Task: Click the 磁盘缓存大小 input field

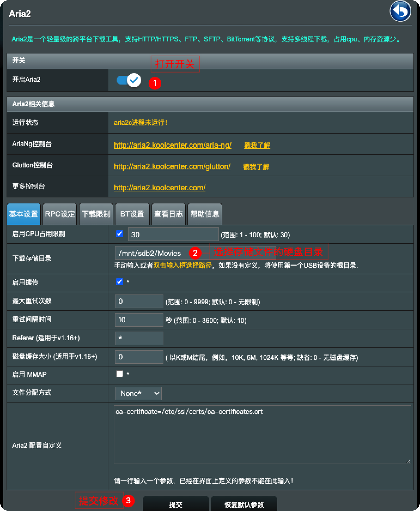Action: (x=139, y=357)
